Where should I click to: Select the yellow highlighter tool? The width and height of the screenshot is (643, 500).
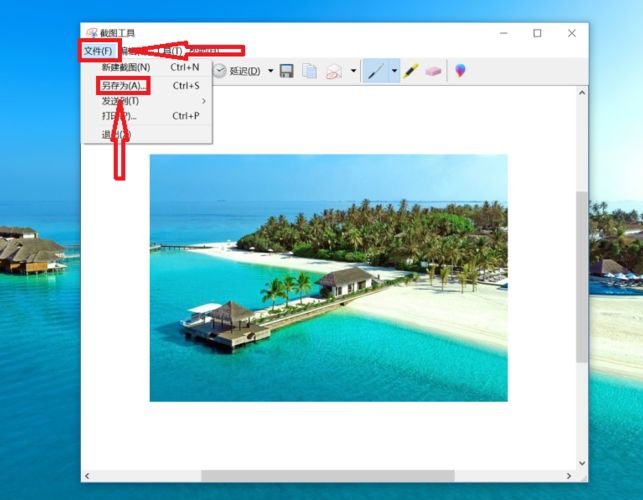(411, 71)
